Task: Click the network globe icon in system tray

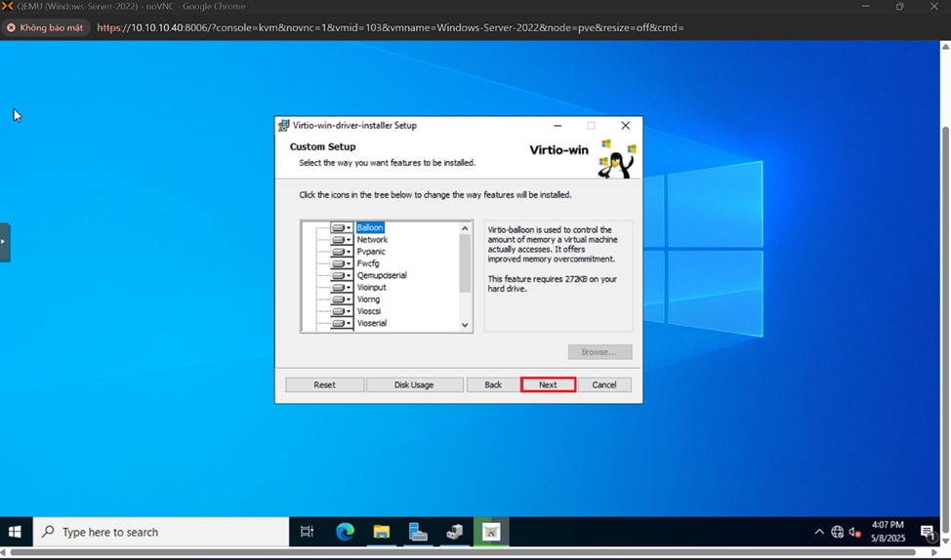Action: [x=837, y=532]
